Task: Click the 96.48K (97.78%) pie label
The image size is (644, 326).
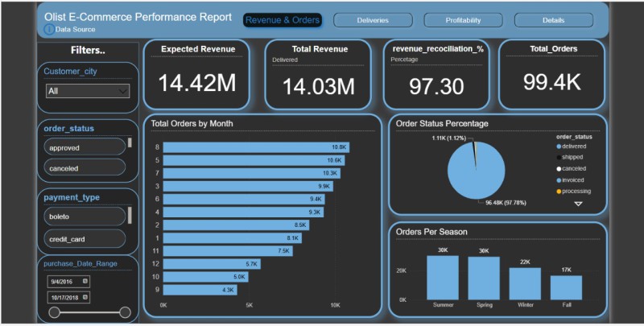Action: 506,203
